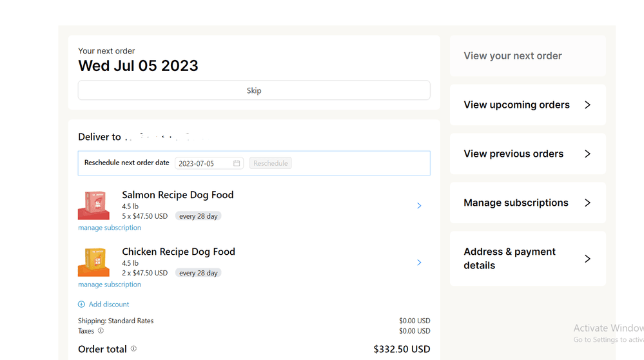Open Address & payment details
This screenshot has height=360, width=644.
[528, 259]
